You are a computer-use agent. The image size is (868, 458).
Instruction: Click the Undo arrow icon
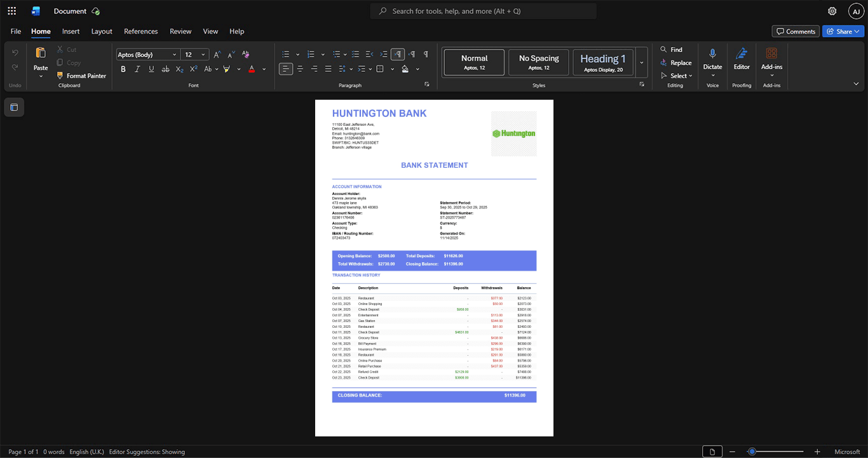pyautogui.click(x=15, y=52)
